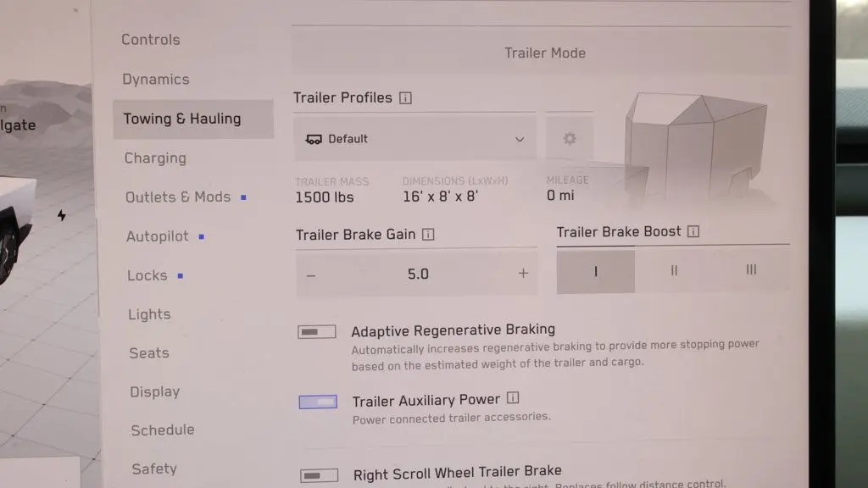Toggle Trailer Auxiliary Power switch
868x488 pixels.
318,402
